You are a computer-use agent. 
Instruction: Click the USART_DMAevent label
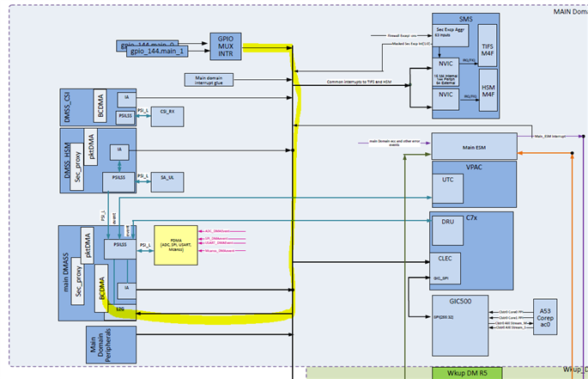point(219,243)
